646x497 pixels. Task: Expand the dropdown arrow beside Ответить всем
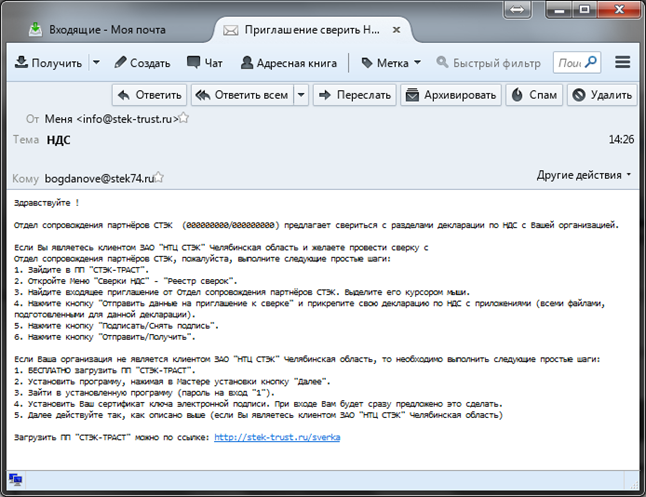(x=301, y=95)
